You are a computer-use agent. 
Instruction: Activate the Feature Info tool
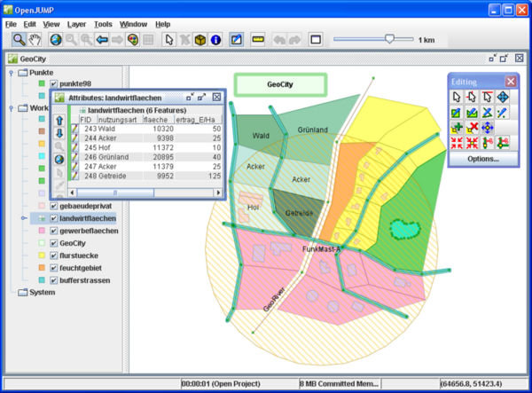(215, 40)
